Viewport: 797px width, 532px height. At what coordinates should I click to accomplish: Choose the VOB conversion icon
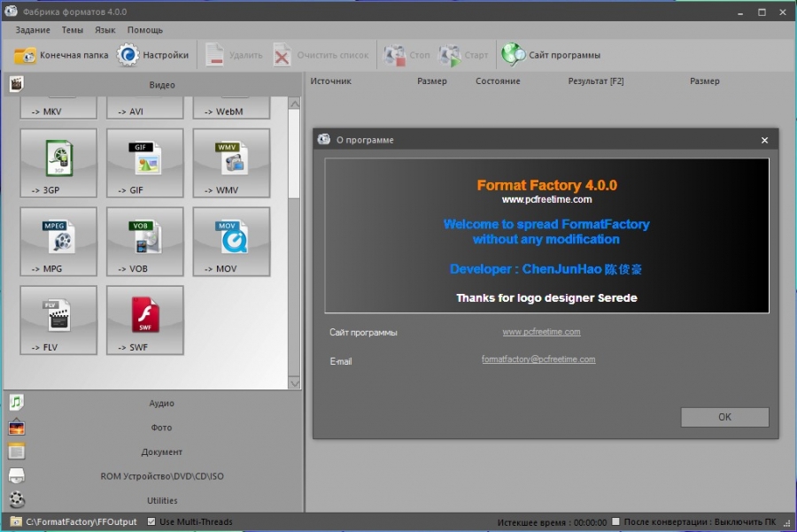coord(145,236)
